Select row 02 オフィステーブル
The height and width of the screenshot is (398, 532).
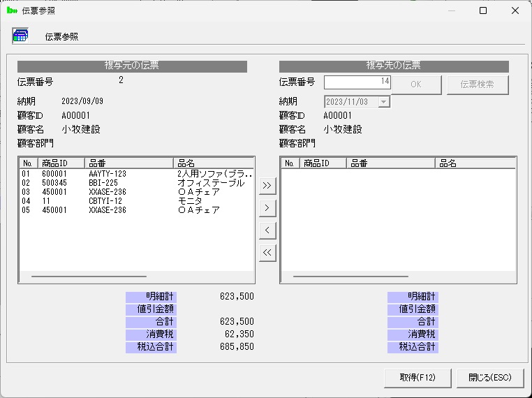coord(136,183)
